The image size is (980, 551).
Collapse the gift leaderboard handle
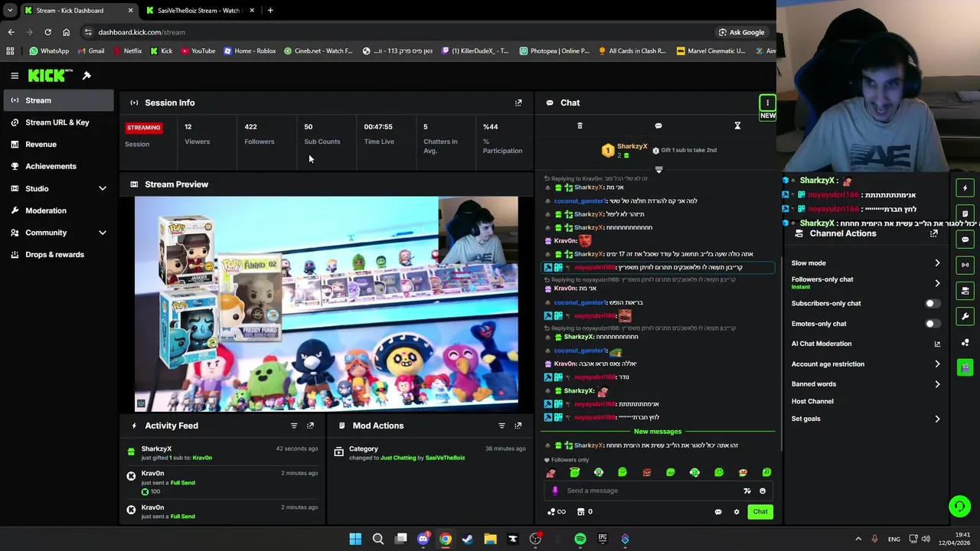(658, 170)
